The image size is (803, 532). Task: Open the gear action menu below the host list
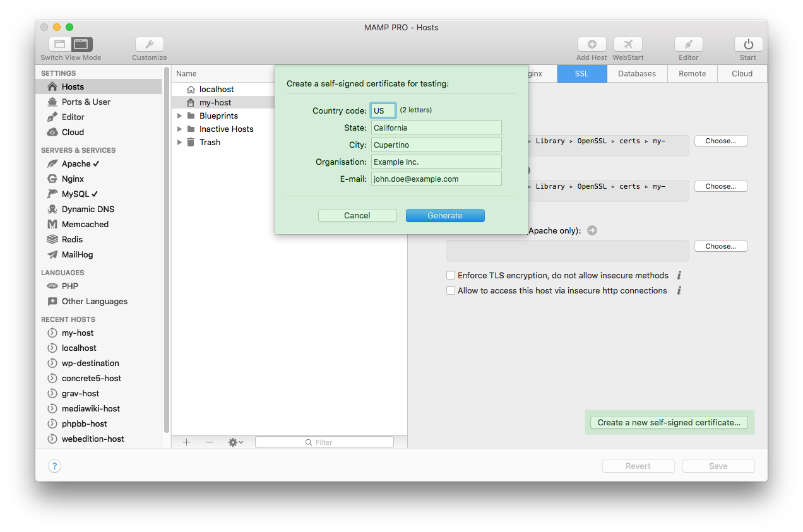tap(234, 442)
